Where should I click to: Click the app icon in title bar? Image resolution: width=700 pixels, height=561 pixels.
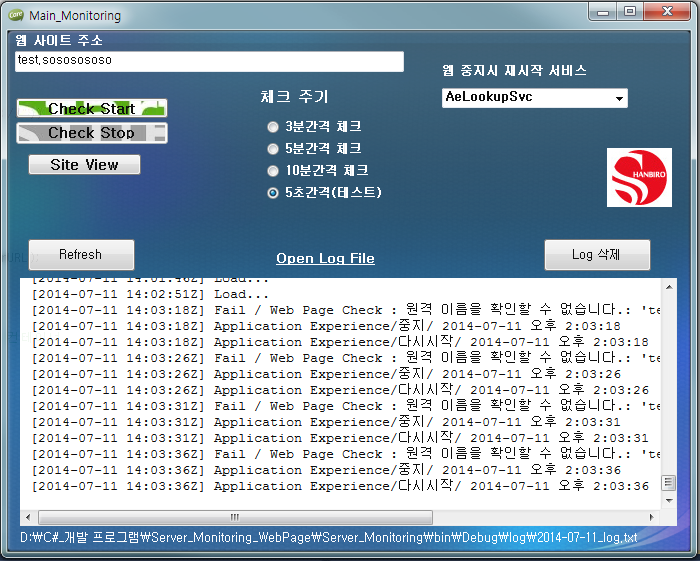point(16,15)
